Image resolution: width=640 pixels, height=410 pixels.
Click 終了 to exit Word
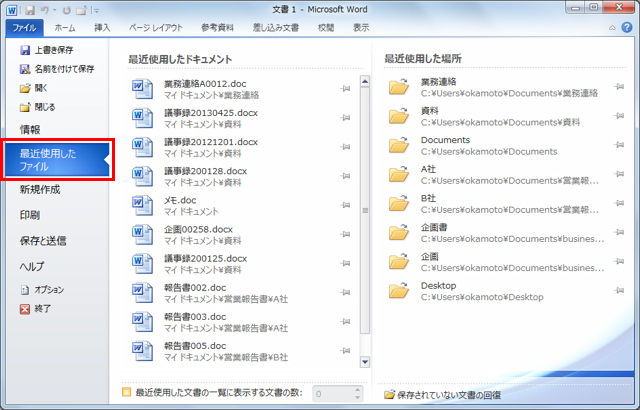click(x=36, y=309)
